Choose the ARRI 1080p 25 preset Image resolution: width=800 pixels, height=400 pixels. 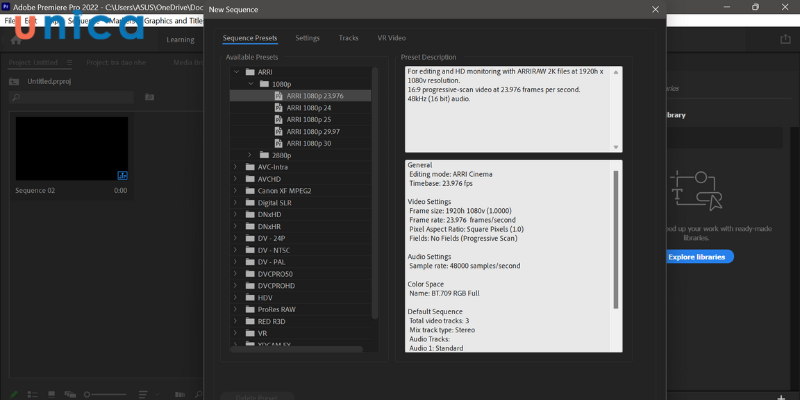click(x=308, y=119)
